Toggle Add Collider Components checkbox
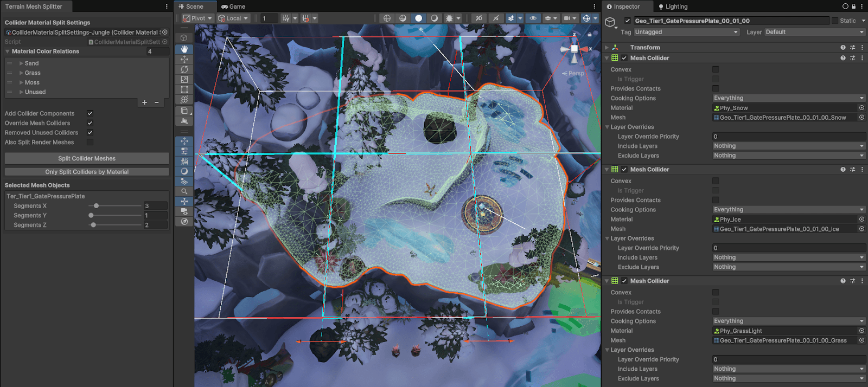The width and height of the screenshot is (868, 387). pyautogui.click(x=90, y=114)
